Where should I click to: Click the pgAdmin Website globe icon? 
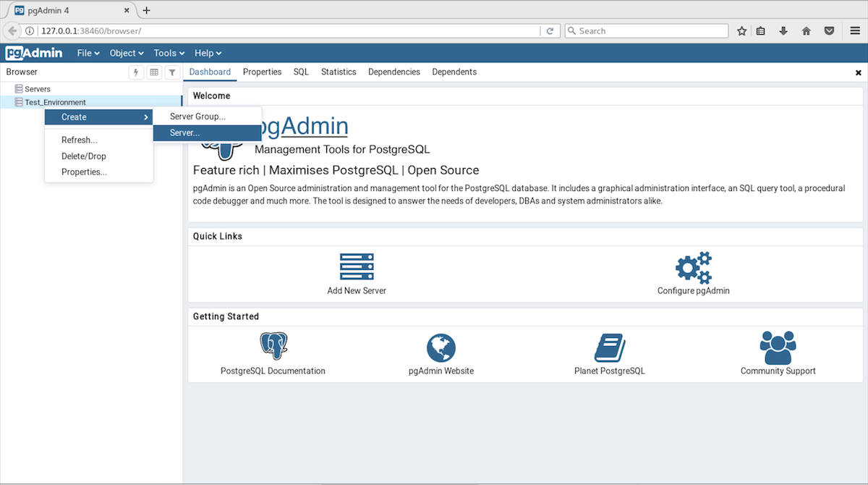[x=441, y=347]
